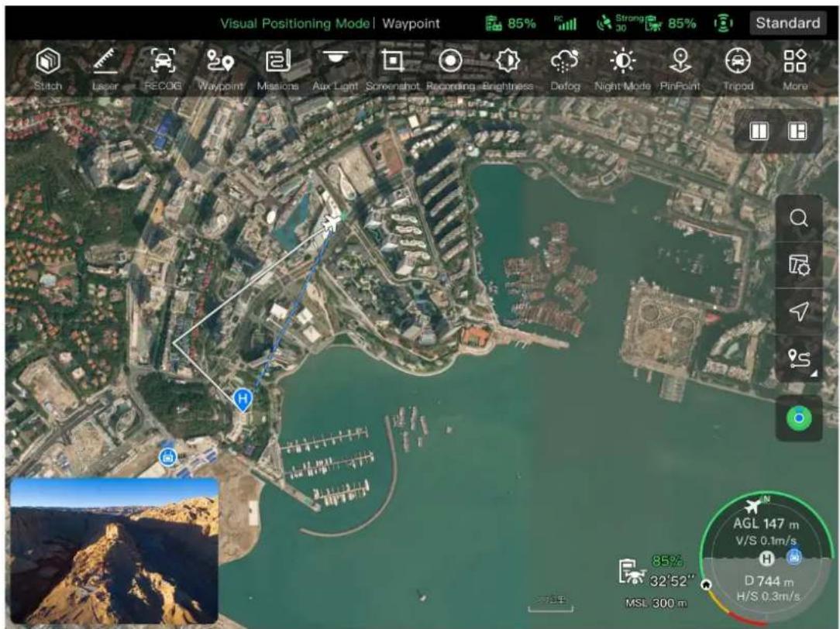Screen dimensions: 840x629
Task: Tap the AGL 147 m altitude reading
Action: 766,524
